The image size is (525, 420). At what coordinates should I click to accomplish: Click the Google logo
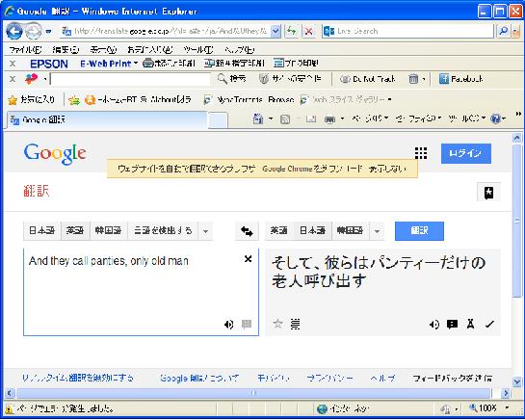point(55,154)
